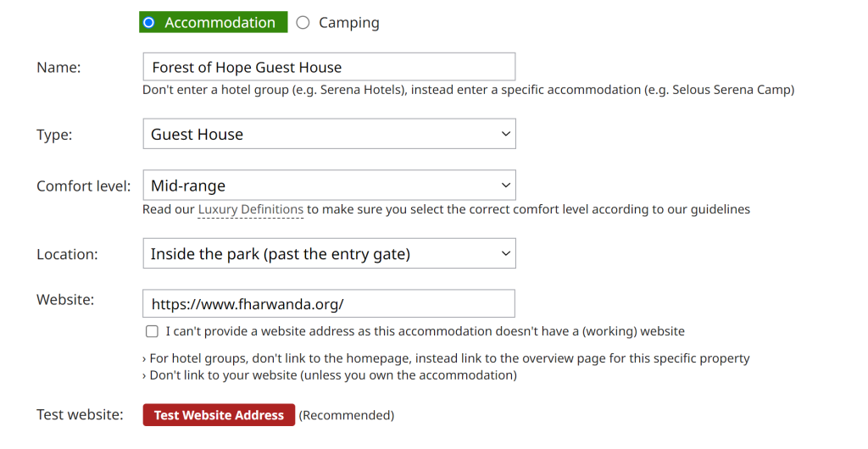The height and width of the screenshot is (449, 868).
Task: Open the Type dropdown showing Guest House
Action: click(329, 134)
